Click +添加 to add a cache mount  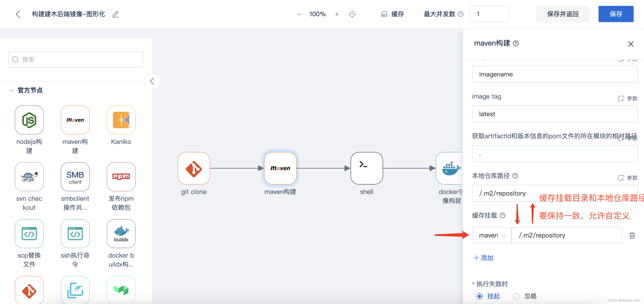tap(483, 258)
